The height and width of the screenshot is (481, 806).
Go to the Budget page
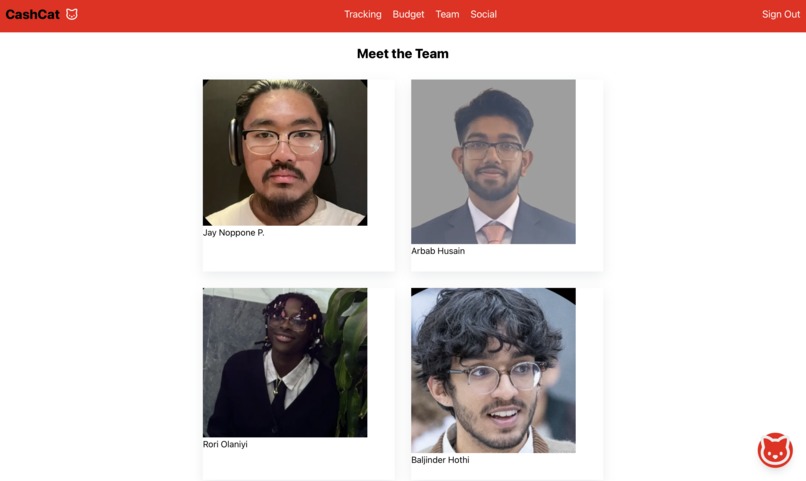pos(408,14)
